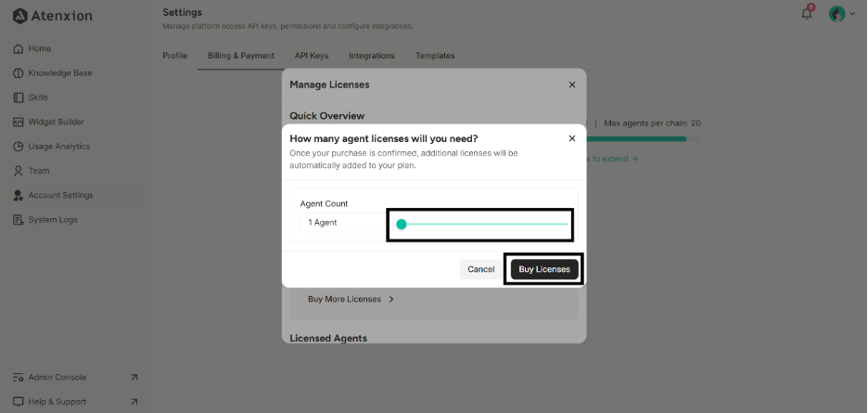Open the Admin Console icon
Screen dimensions: 868x413
(x=19, y=377)
